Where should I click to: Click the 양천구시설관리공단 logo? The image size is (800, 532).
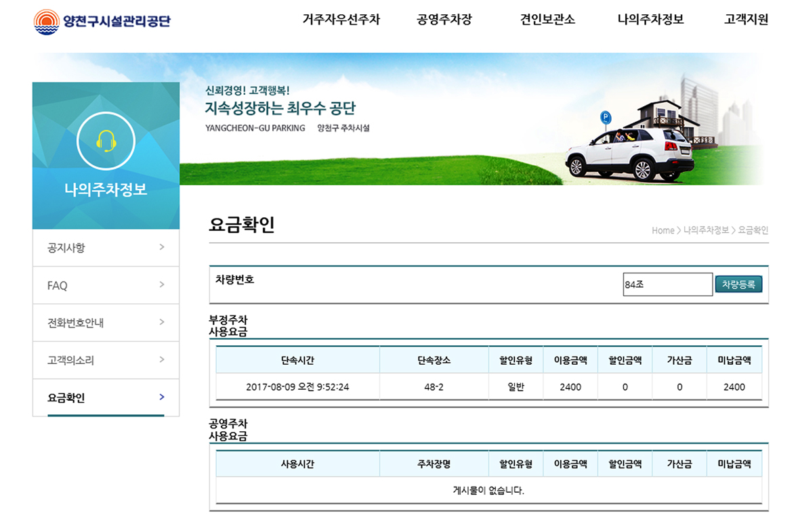(x=102, y=20)
